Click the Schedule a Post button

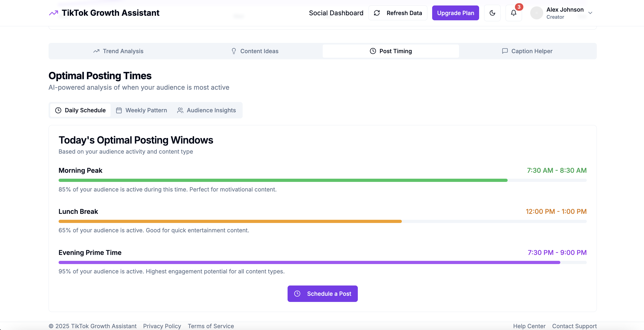322,294
